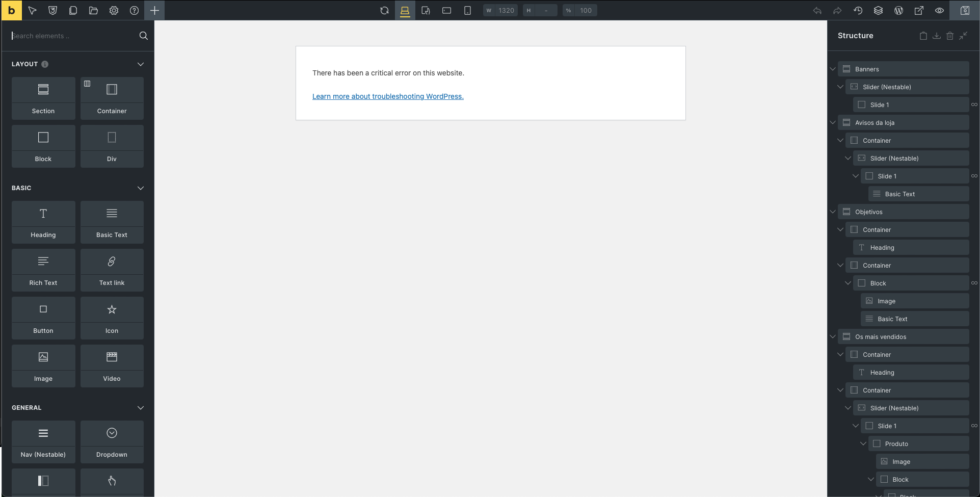Select the Os mais vendidos section item

click(880, 337)
